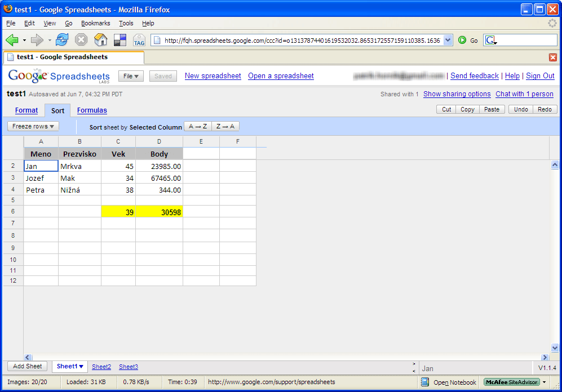Click the Paste button
Viewport: 562px width, 392px height.
pyautogui.click(x=492, y=109)
